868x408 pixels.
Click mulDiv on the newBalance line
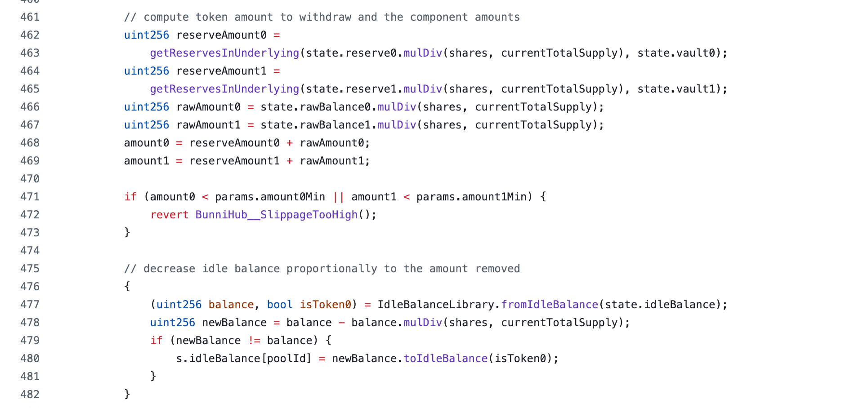point(423,323)
